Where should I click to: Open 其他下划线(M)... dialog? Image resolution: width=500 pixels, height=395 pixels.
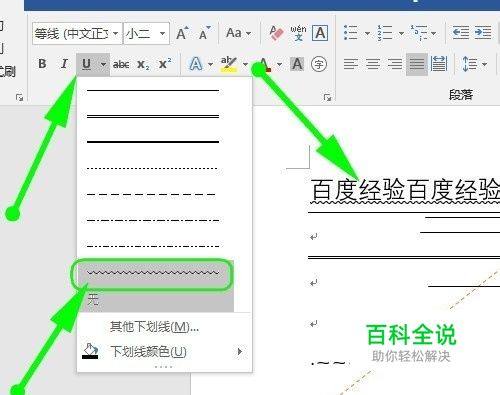pyautogui.click(x=154, y=327)
